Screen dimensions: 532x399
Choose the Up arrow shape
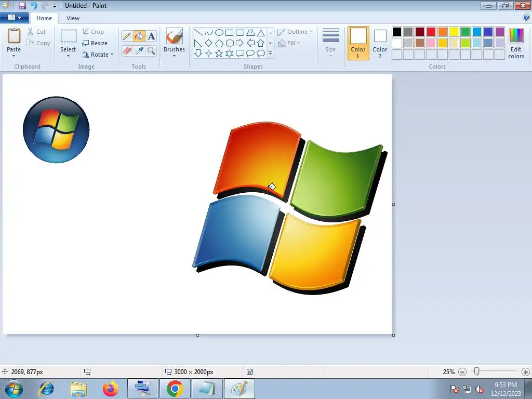(x=261, y=43)
